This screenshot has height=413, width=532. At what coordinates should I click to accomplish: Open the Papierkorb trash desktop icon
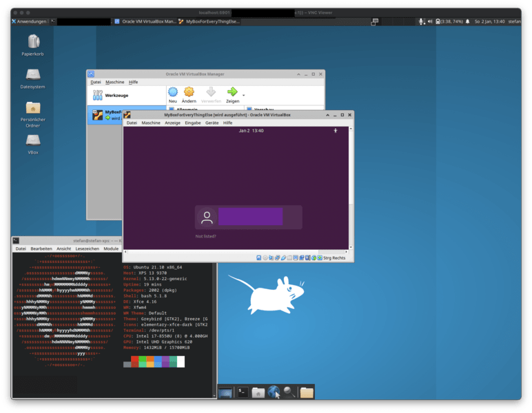tap(33, 45)
